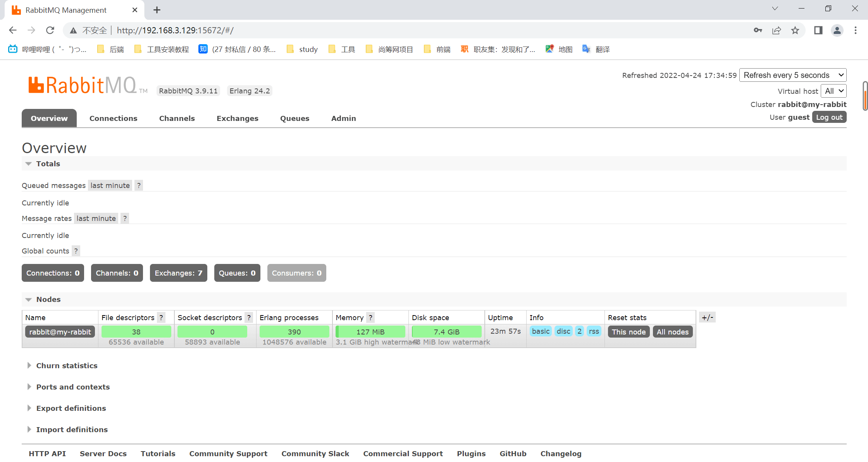
Task: Open the 工具 bookmark folder
Action: [x=342, y=49]
